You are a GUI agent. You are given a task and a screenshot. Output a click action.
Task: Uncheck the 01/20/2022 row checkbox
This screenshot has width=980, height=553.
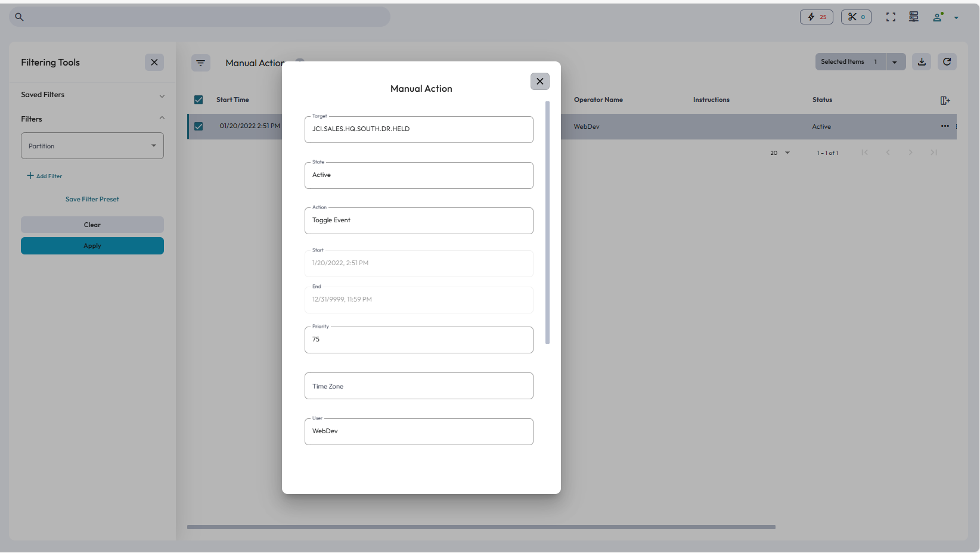199,126
